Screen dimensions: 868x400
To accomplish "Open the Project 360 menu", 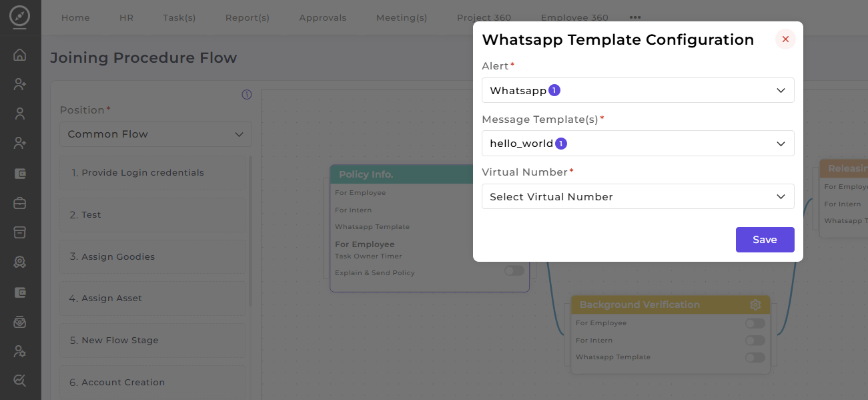I will (x=484, y=18).
